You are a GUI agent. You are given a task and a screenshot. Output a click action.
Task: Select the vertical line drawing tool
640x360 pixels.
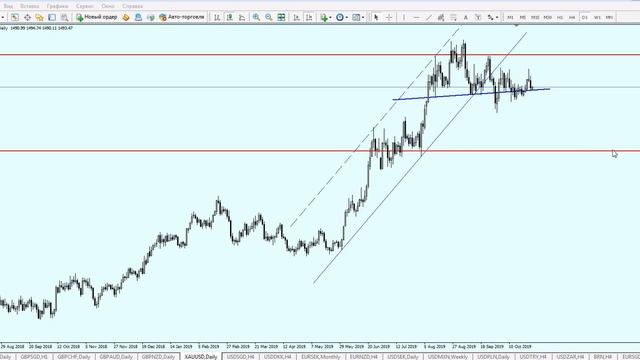(404, 17)
